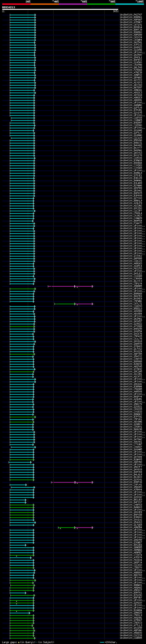Open hit UniRef100_P42747

pos(131,15)
